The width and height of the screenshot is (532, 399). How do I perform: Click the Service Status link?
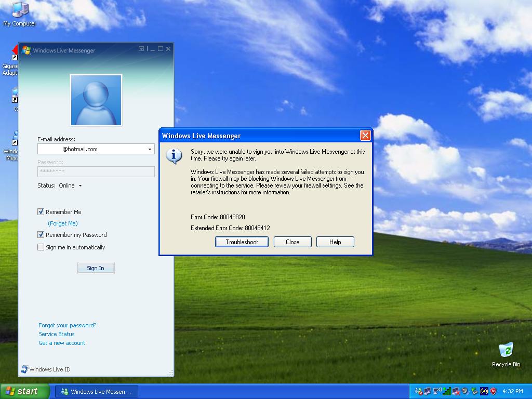coord(56,334)
